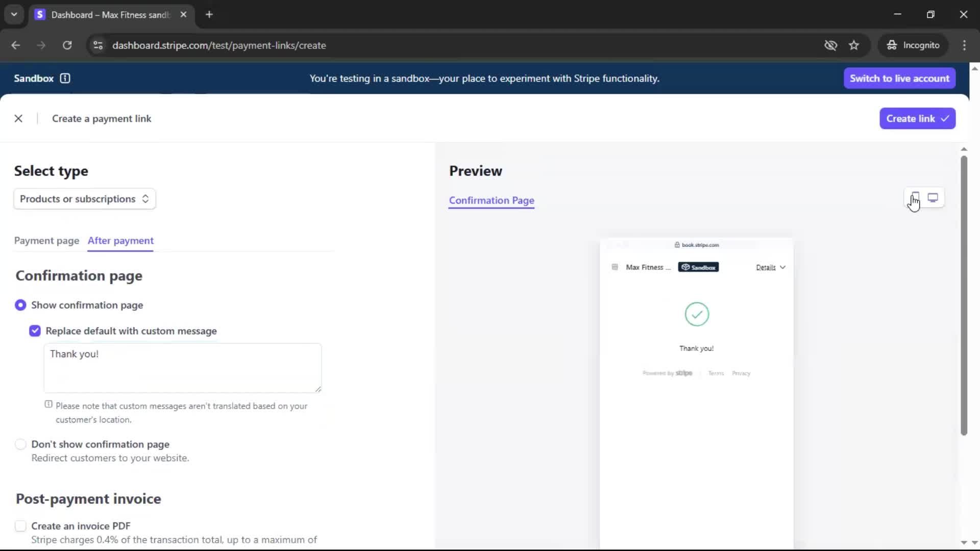Reload the browser page

[x=67, y=45]
